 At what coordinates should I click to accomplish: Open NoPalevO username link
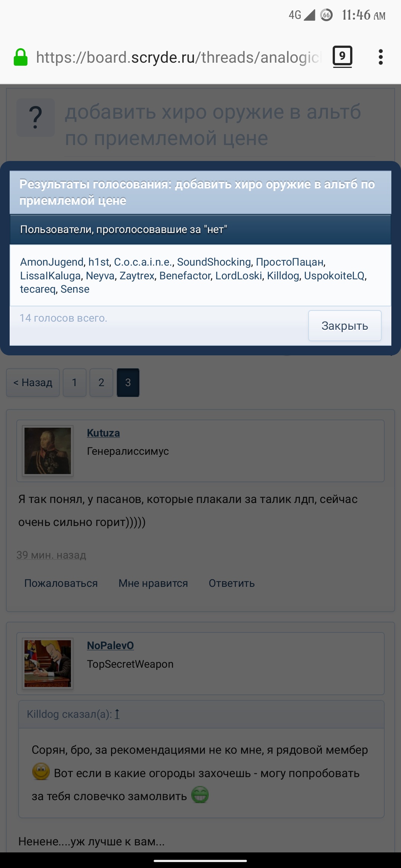click(110, 645)
